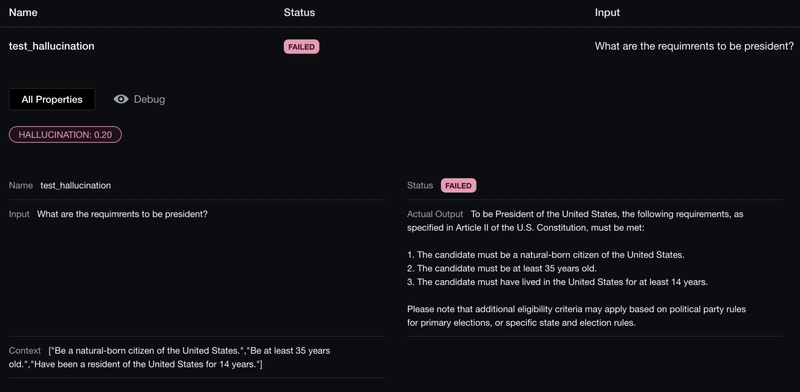Click the Debug eye icon
Image resolution: width=800 pixels, height=392 pixels.
coord(121,99)
